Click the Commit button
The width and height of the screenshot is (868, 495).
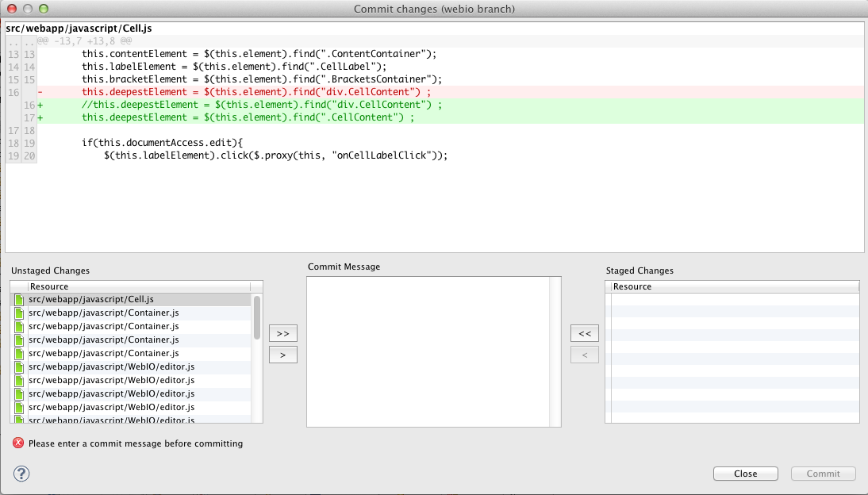click(823, 474)
